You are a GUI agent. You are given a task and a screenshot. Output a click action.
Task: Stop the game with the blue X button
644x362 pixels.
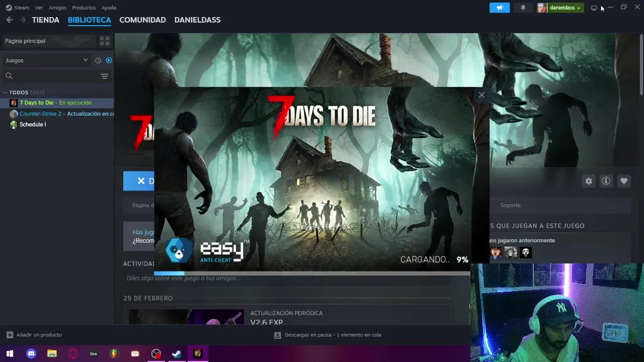[139, 181]
